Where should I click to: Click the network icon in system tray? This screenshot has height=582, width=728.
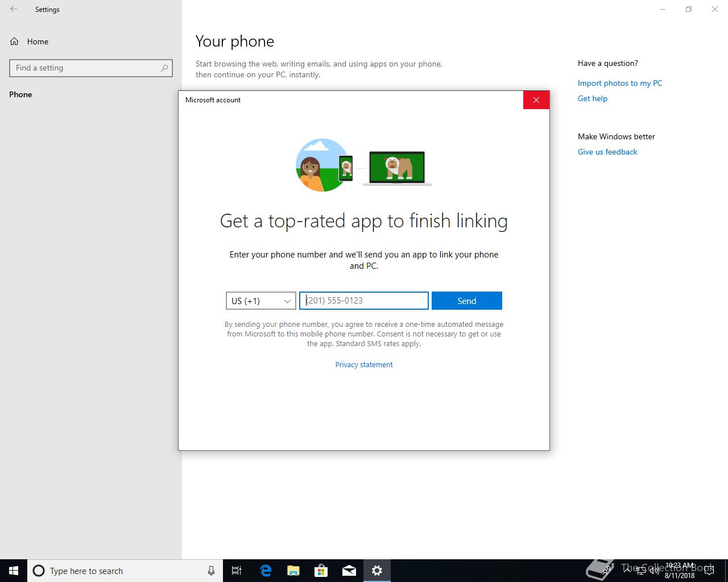(x=640, y=571)
